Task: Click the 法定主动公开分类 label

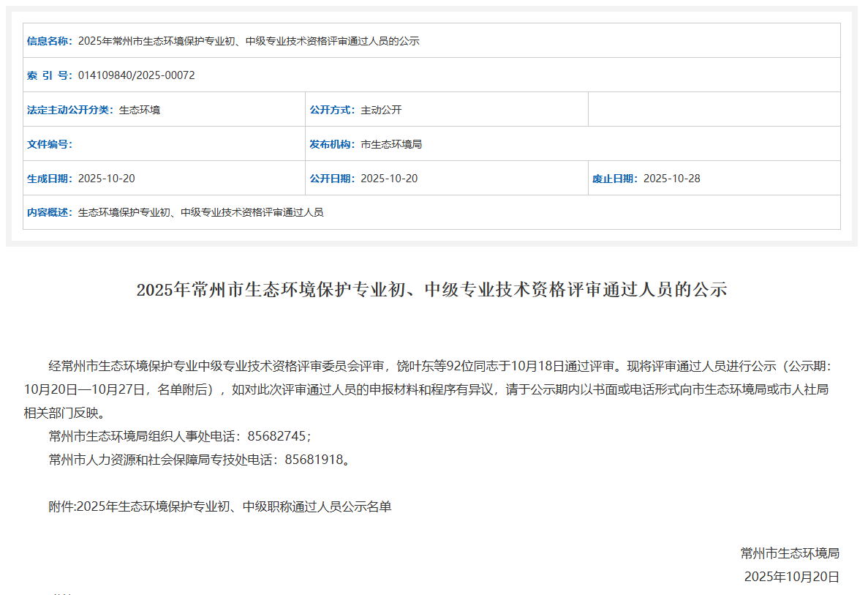Action: click(69, 110)
